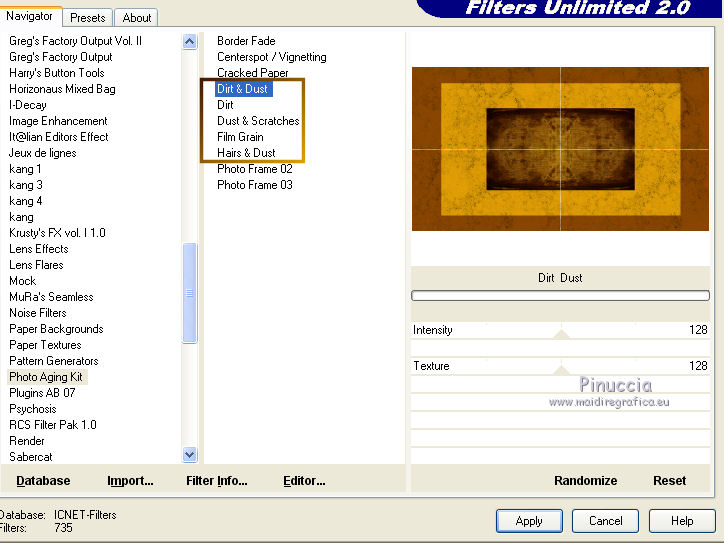Image resolution: width=724 pixels, height=543 pixels.
Task: Select the kang 3 category
Action: point(25,185)
